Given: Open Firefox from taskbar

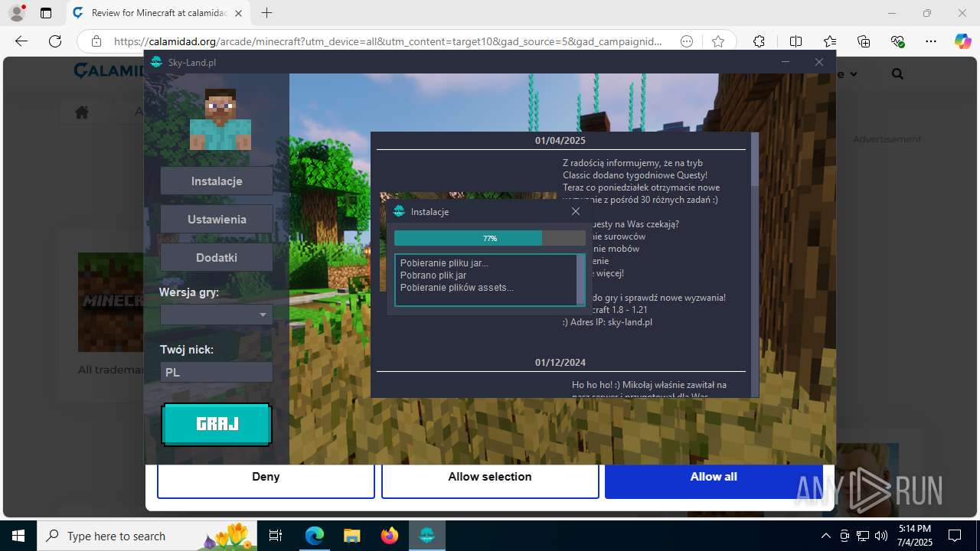Looking at the screenshot, I should (x=389, y=536).
